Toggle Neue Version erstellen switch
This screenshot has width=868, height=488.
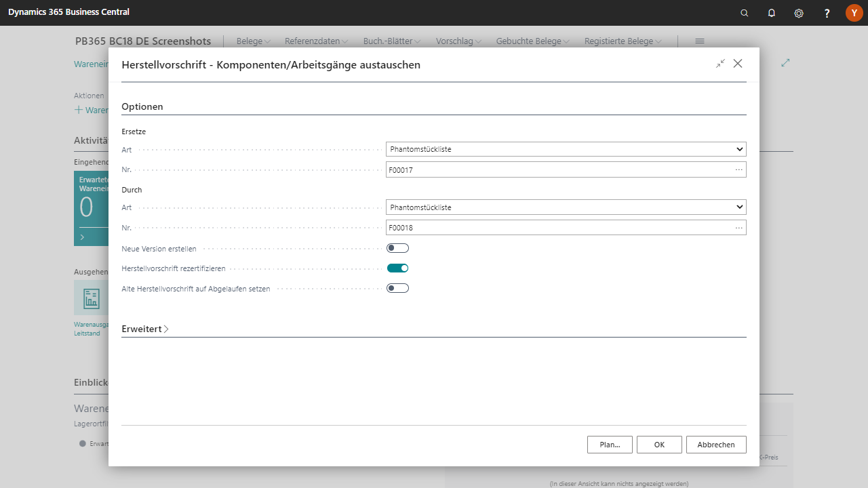398,248
